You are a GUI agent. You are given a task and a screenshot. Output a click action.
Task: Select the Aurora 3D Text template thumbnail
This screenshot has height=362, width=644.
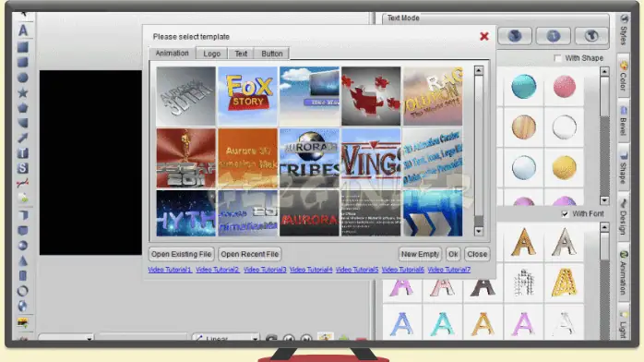(x=185, y=96)
